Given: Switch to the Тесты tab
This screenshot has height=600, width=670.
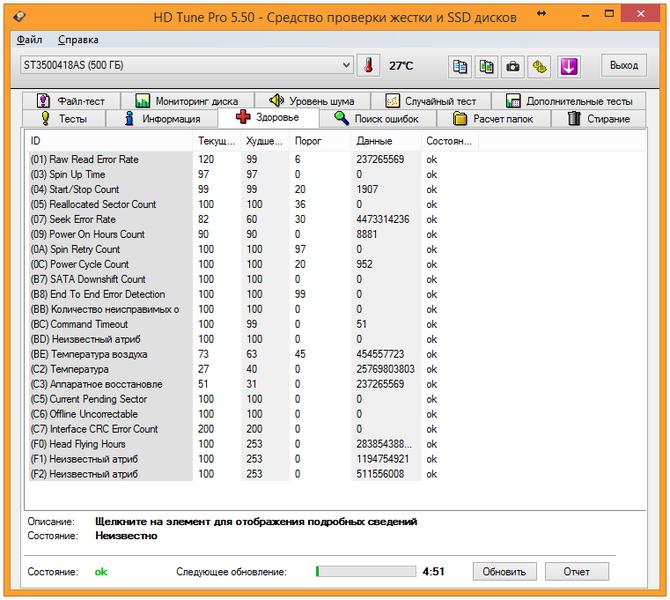Looking at the screenshot, I should point(64,118).
